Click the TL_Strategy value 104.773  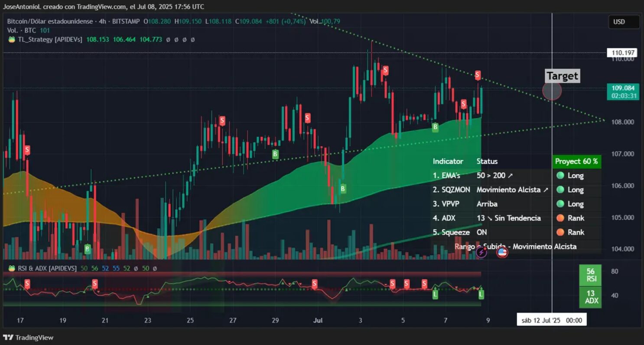pos(151,39)
